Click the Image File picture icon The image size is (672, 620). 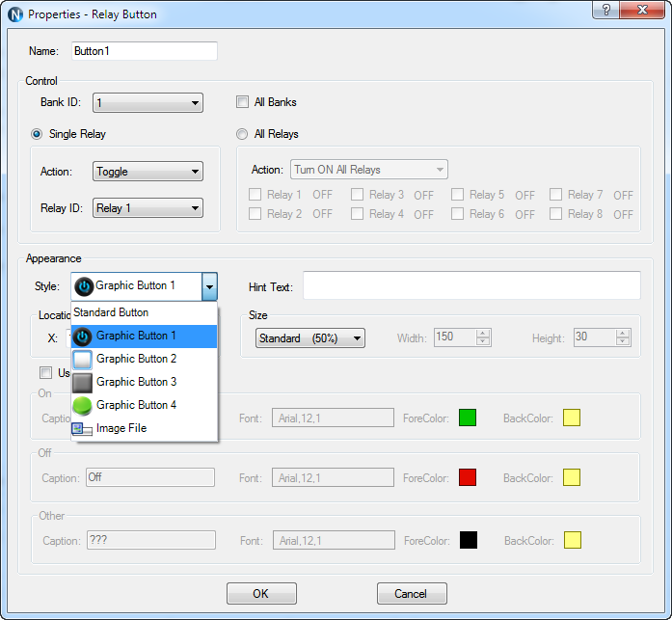[82, 429]
